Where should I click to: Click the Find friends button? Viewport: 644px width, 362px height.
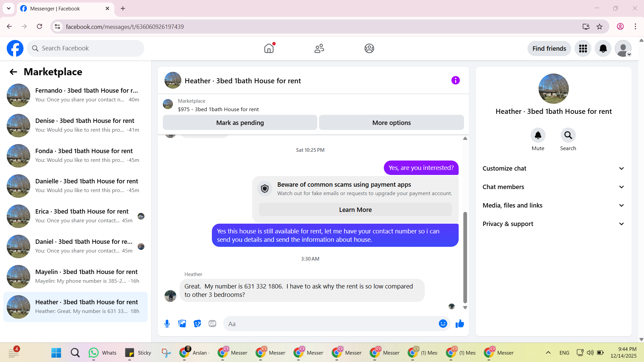pyautogui.click(x=549, y=49)
